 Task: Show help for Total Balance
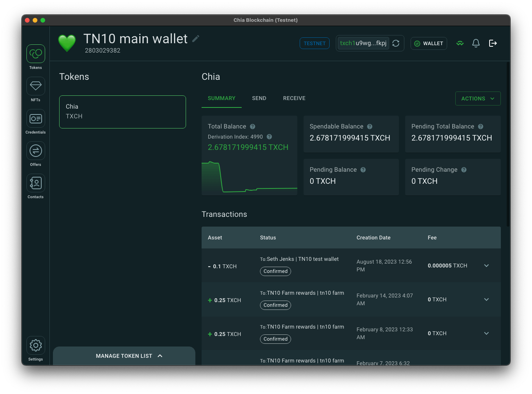[253, 127]
